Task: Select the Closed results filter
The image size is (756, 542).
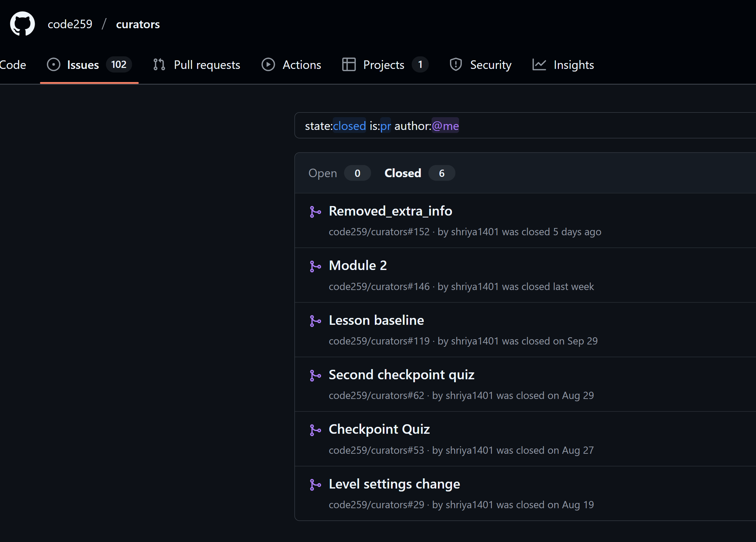Action: pyautogui.click(x=403, y=173)
